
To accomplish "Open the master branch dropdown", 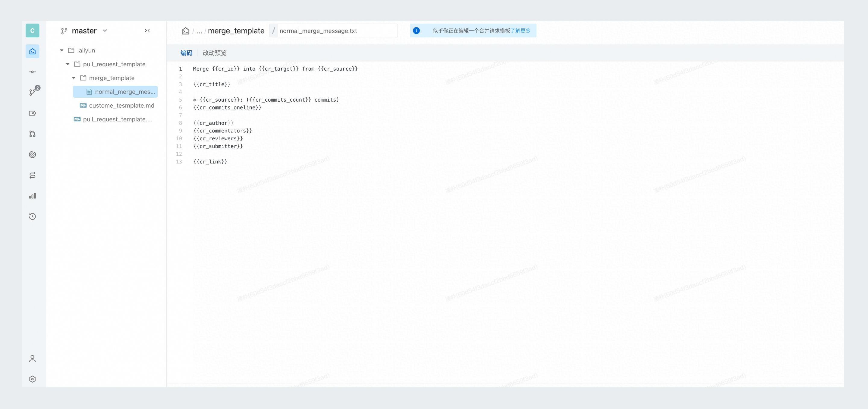I will tap(105, 31).
